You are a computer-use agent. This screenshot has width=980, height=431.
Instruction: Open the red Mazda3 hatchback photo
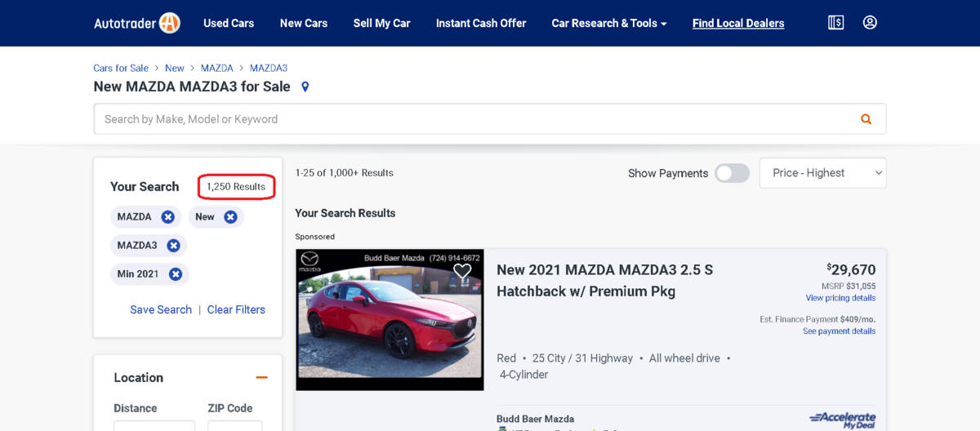390,320
